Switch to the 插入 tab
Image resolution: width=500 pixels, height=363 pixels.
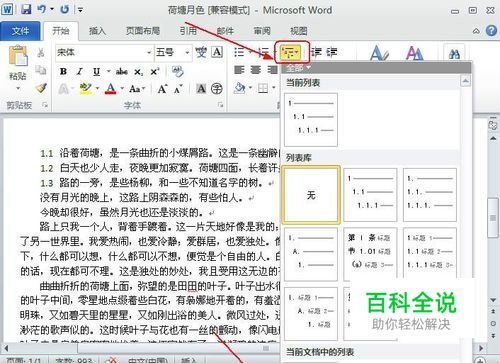pos(97,31)
